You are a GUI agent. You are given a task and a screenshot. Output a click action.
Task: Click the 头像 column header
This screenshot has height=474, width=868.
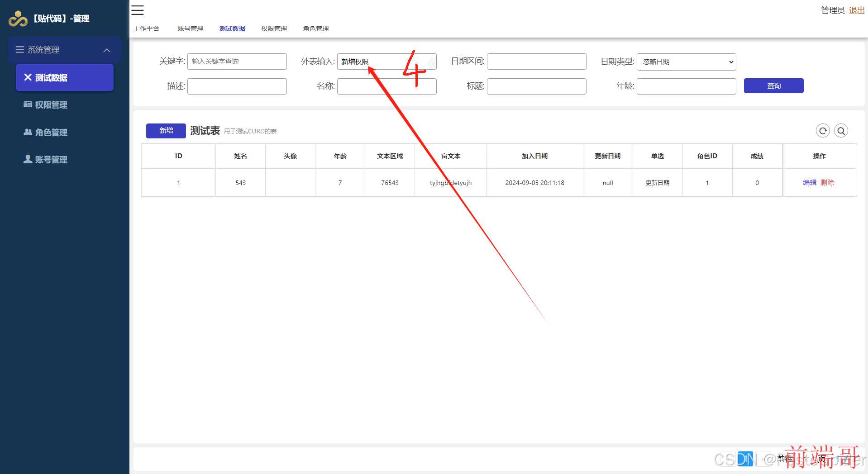[x=290, y=156]
